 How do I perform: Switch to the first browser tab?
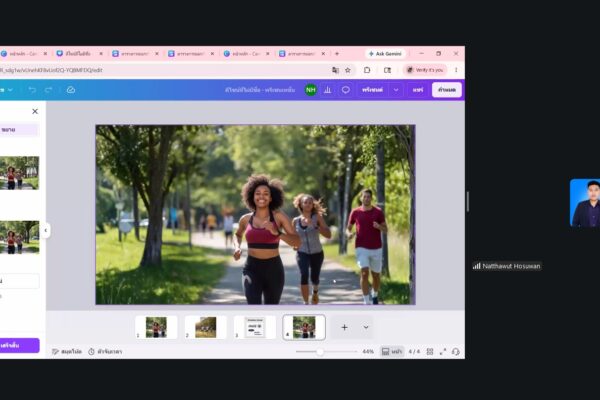[x=24, y=54]
